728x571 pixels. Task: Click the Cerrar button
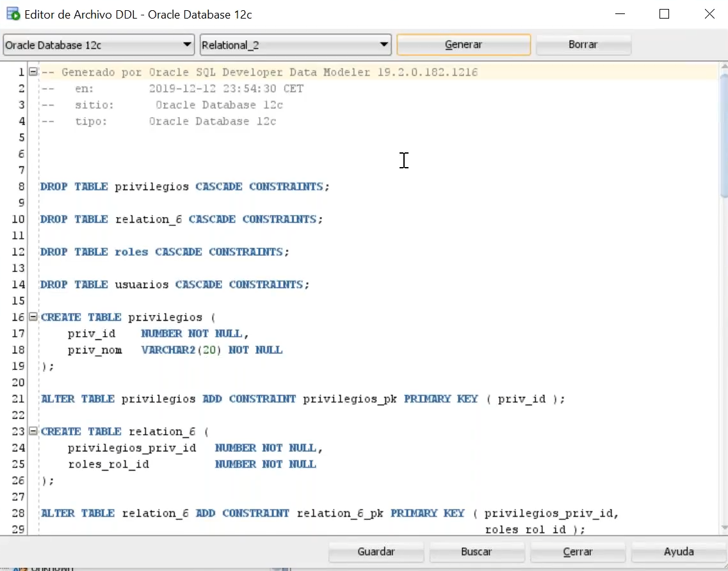click(578, 552)
